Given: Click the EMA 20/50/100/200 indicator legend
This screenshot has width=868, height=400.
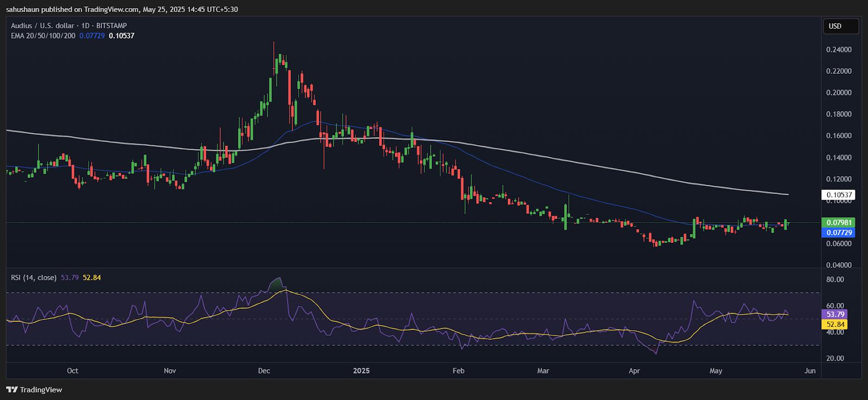Looking at the screenshot, I should point(43,36).
